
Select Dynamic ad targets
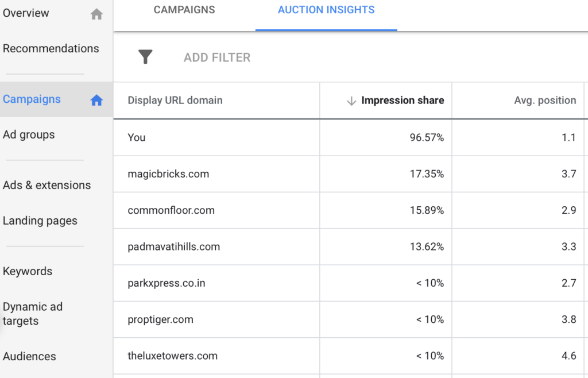33,314
